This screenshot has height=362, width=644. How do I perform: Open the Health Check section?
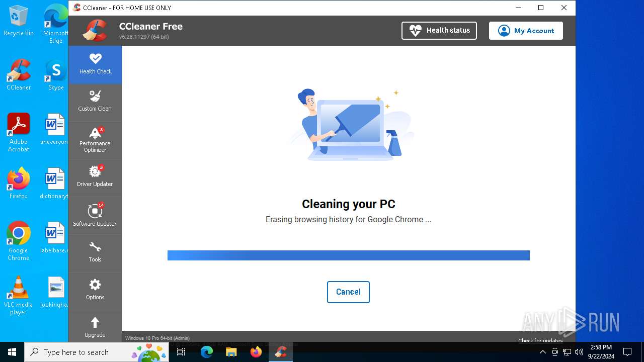95,64
